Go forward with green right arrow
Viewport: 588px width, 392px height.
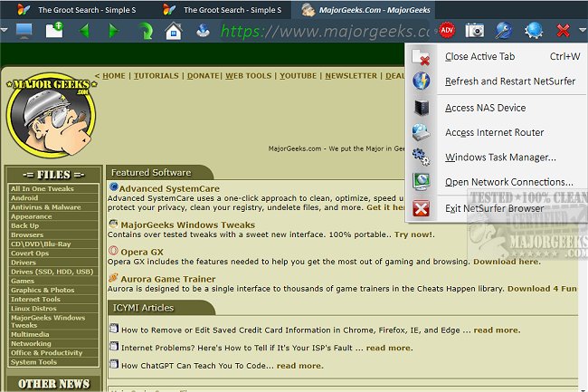point(113,31)
